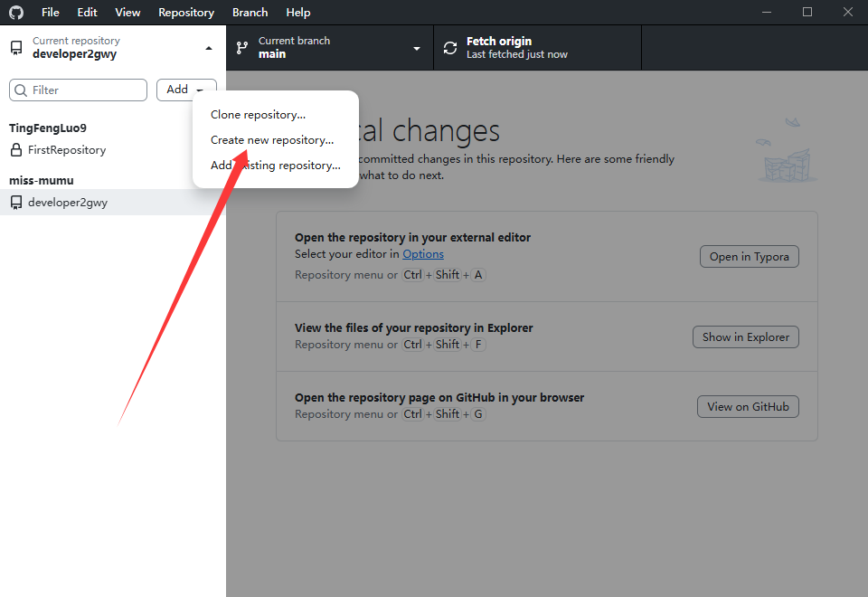868x597 pixels.
Task: Click the branch icon beside Current branch
Action: point(242,48)
